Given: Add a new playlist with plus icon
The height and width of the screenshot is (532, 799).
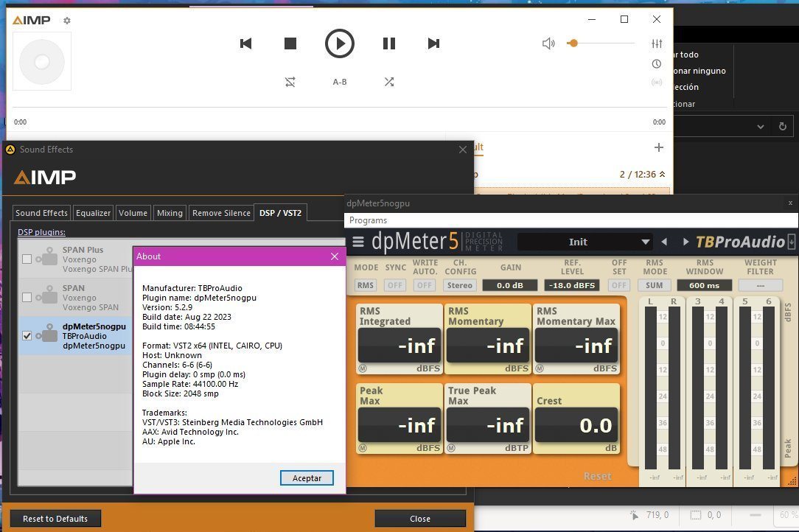Looking at the screenshot, I should point(658,147).
